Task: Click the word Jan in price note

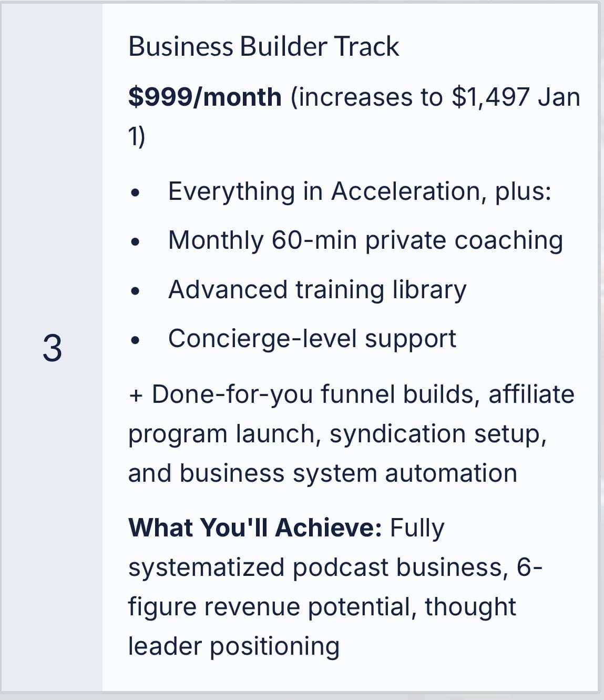Action: [x=559, y=97]
